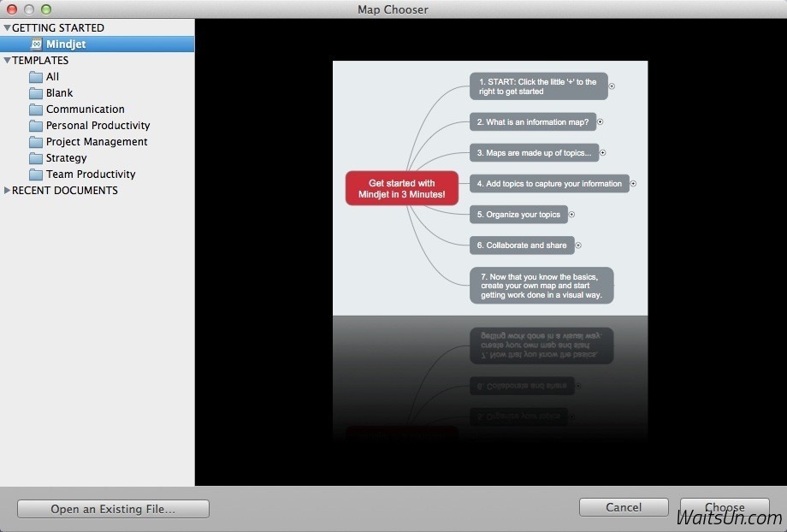Image resolution: width=787 pixels, height=532 pixels.
Task: Click the Communication folder icon
Action: pos(36,109)
